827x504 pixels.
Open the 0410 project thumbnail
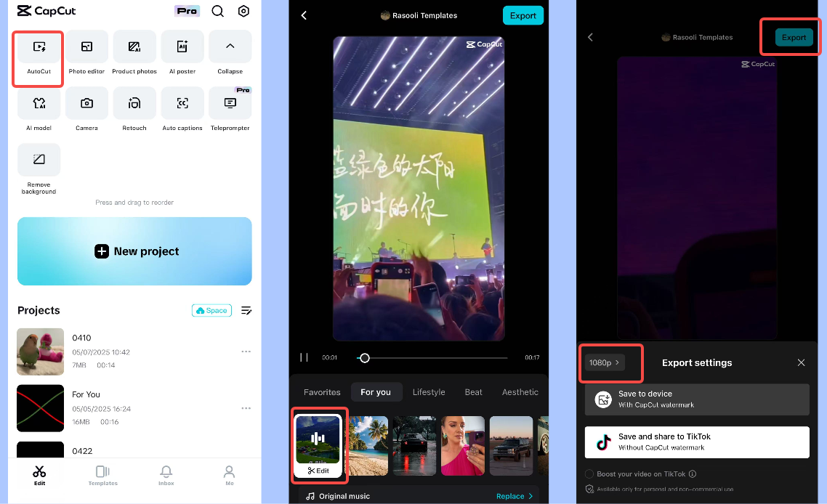40,351
